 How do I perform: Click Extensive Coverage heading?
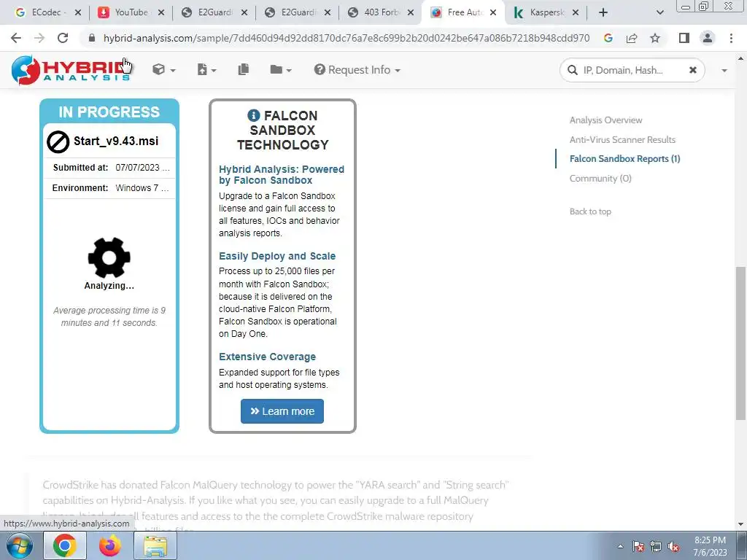pyautogui.click(x=267, y=357)
